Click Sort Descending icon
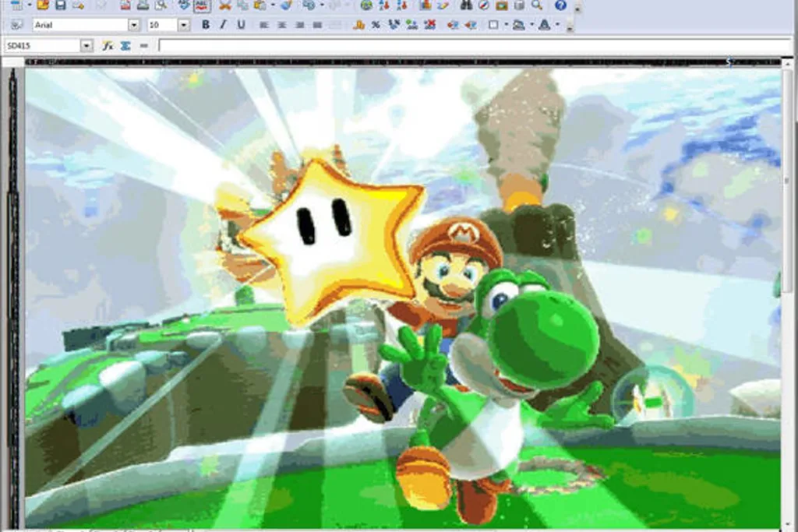Image resolution: width=798 pixels, height=532 pixels. pos(402,5)
